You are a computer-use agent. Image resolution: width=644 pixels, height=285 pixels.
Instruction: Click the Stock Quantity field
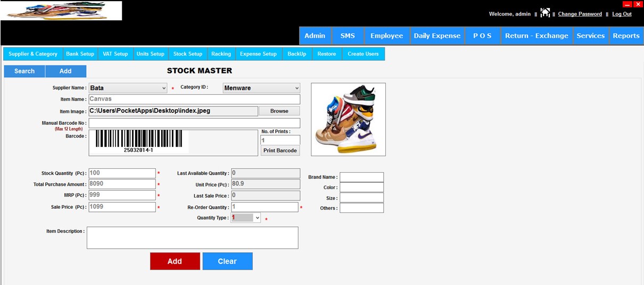click(122, 173)
